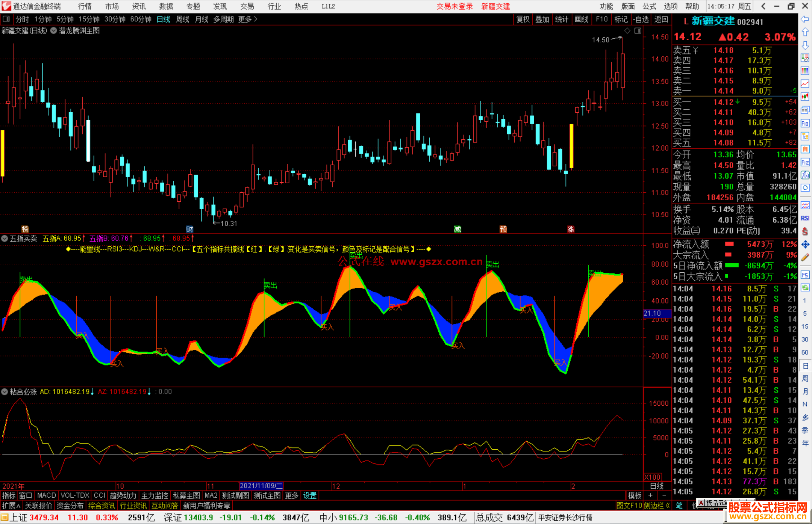
Task: Open the F12 trading sidebar icon
Action: click(x=805, y=162)
